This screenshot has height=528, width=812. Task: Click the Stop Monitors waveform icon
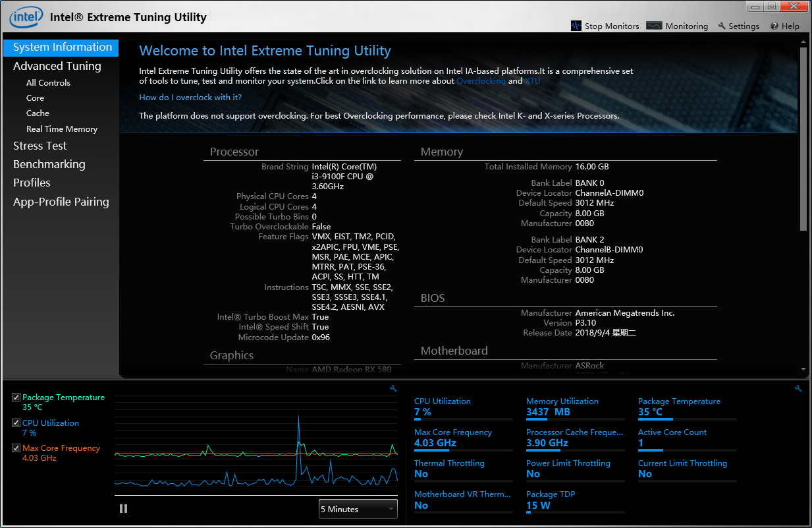click(x=576, y=26)
